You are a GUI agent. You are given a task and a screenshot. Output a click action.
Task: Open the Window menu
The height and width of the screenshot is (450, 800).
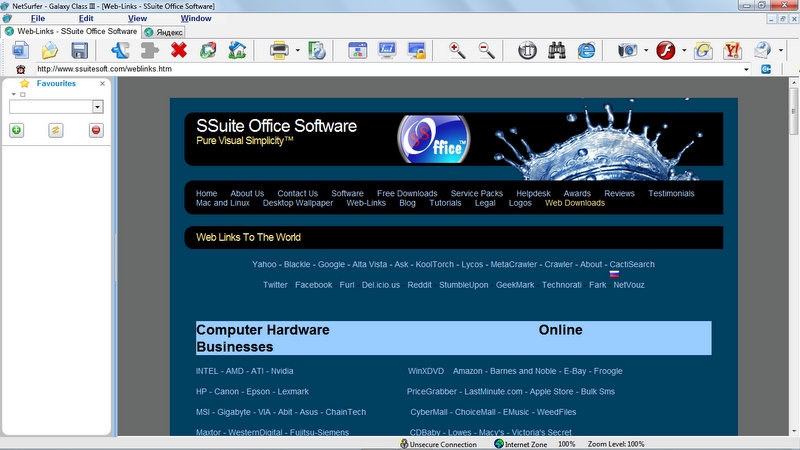(x=196, y=18)
